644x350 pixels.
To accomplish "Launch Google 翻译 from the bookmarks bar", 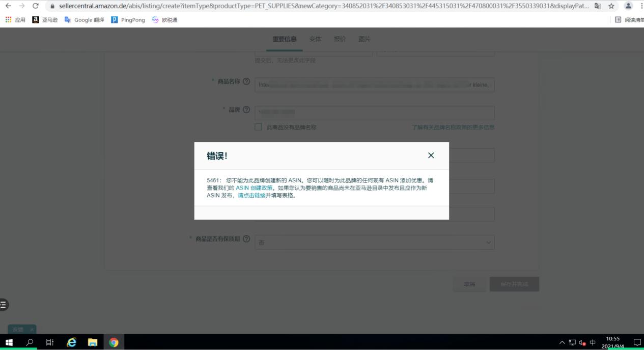I will click(84, 19).
